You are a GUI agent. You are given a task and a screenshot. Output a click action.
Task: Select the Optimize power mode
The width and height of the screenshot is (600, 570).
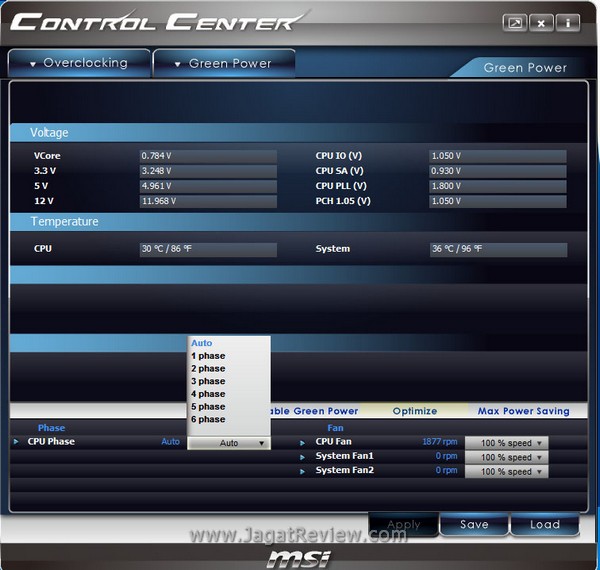coord(414,411)
